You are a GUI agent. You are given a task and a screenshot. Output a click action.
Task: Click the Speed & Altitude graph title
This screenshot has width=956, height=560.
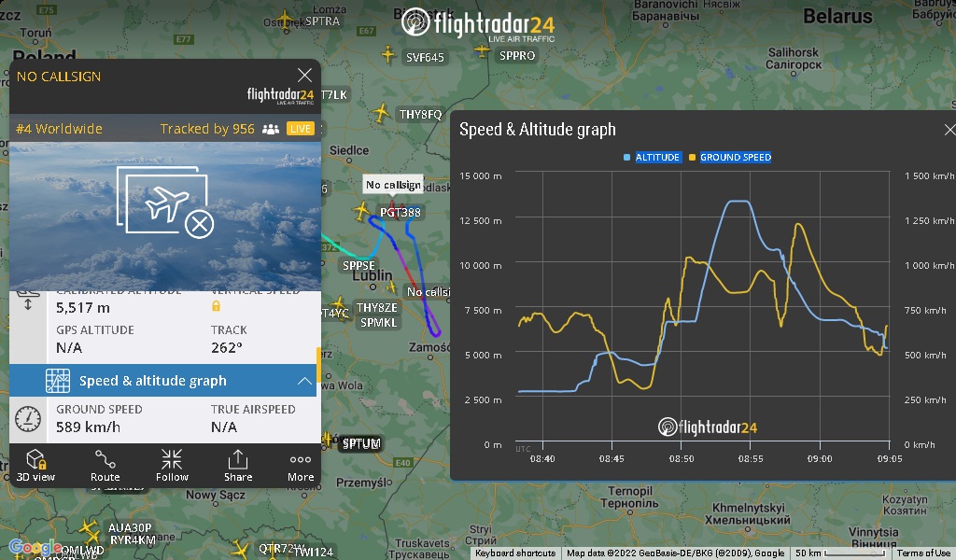537,129
